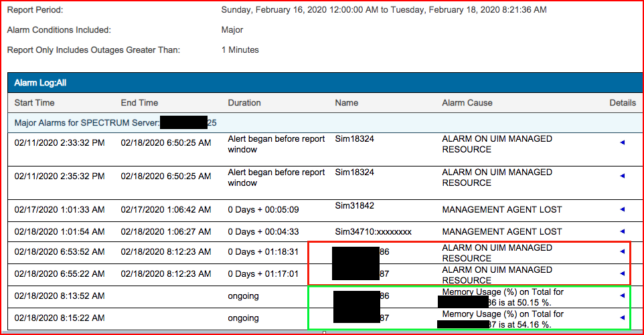
Task: Sort by End Time column header
Action: tap(139, 103)
